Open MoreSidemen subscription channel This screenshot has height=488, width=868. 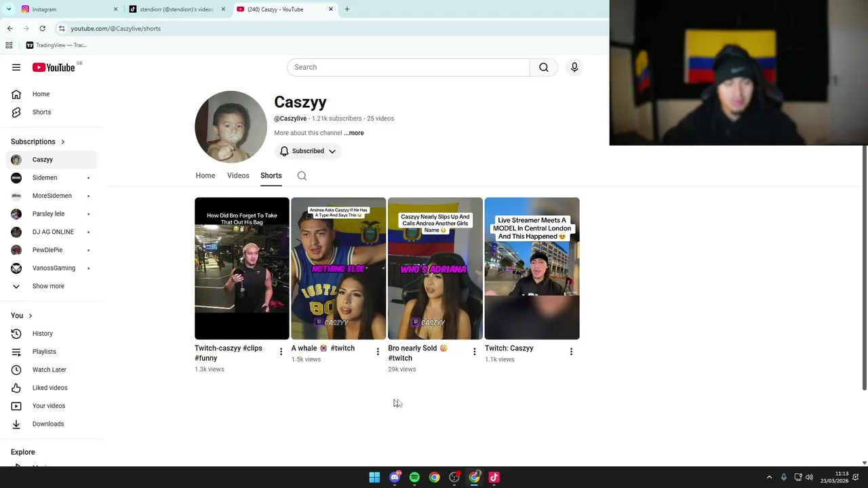[52, 196]
